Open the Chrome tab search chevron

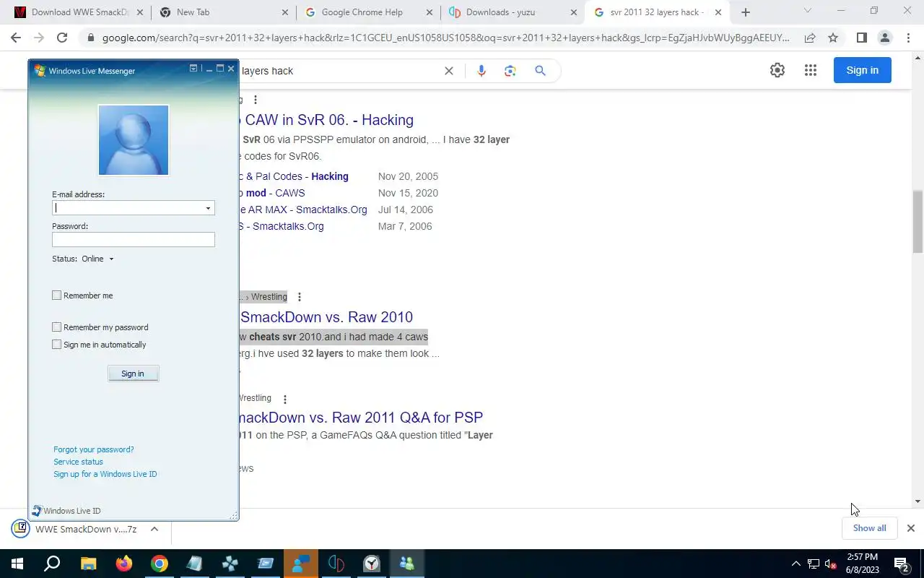click(x=807, y=11)
